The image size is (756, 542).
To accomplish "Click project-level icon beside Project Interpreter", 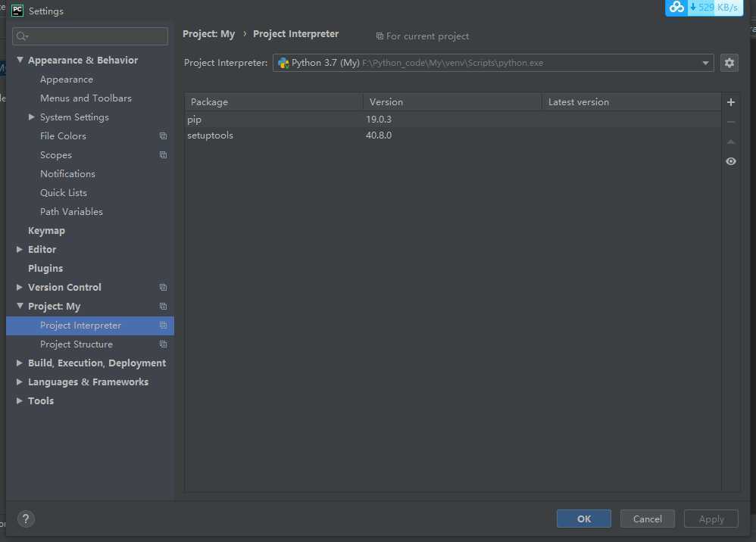I will click(163, 326).
